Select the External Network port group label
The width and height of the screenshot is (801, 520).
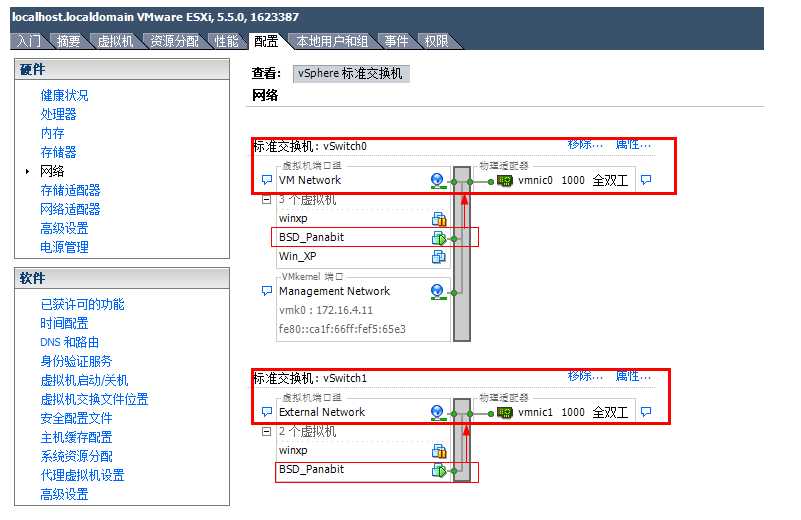coord(322,412)
